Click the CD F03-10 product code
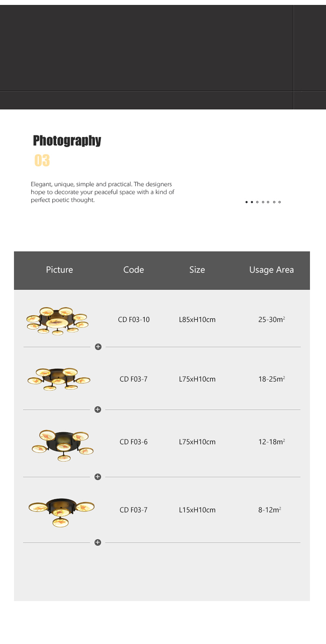Viewport: 326px width, 644px height. 134,320
